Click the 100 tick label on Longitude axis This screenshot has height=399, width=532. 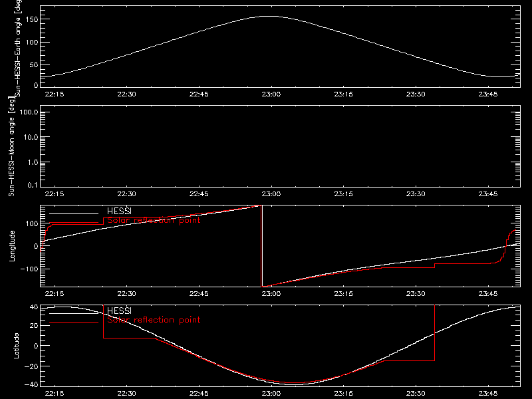32,223
